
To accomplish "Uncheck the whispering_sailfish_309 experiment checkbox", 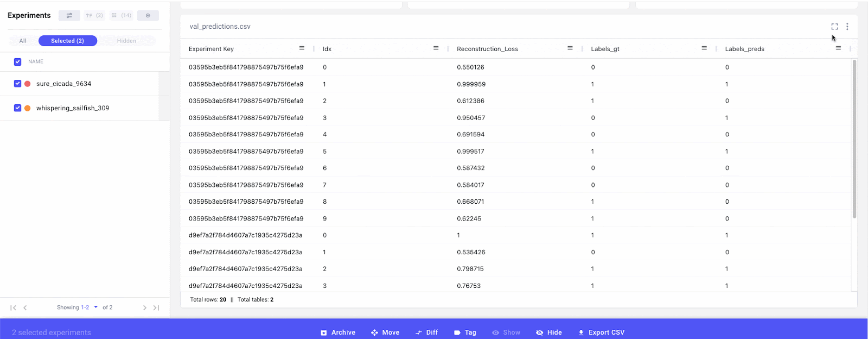I will [x=17, y=108].
